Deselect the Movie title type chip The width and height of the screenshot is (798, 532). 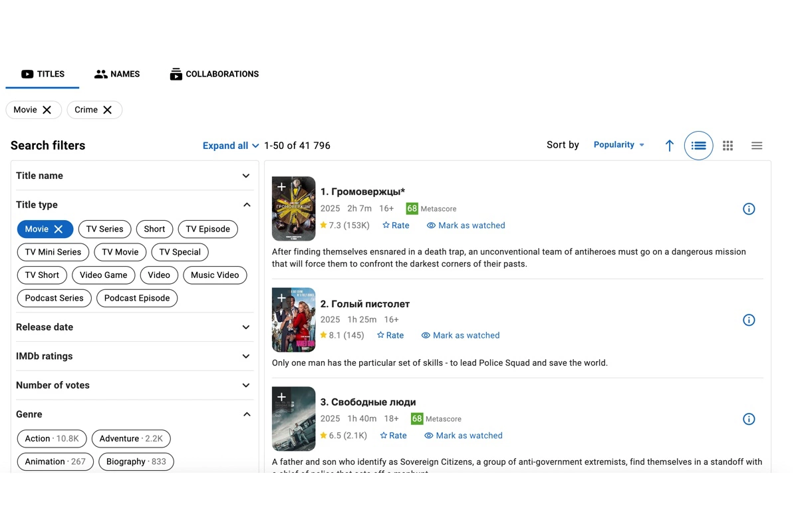[x=45, y=229]
